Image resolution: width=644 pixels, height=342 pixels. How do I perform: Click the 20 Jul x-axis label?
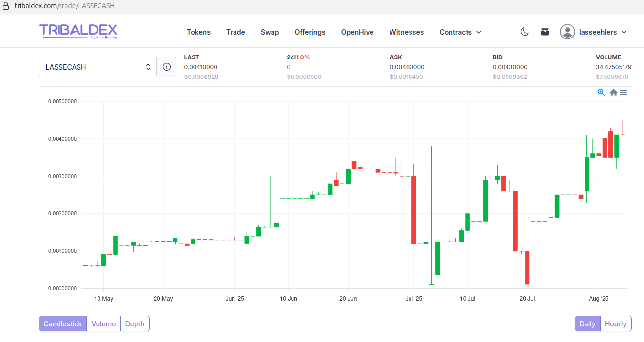[x=527, y=299]
